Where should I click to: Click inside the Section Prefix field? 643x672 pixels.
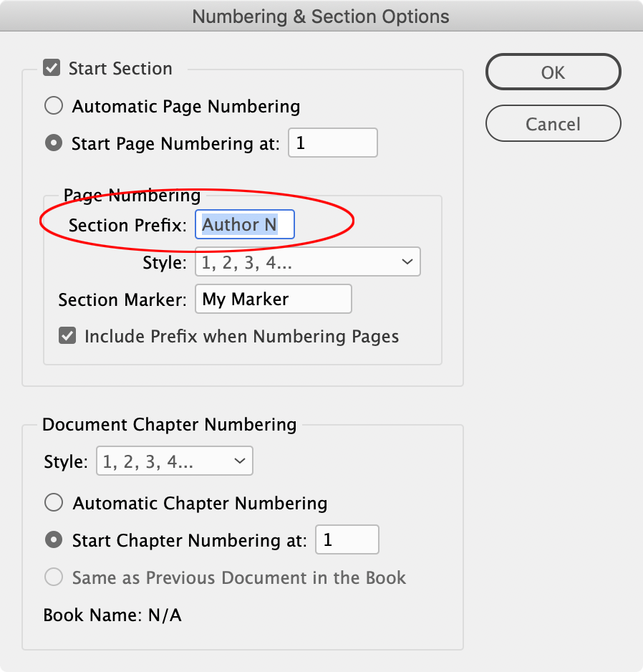pyautogui.click(x=244, y=224)
